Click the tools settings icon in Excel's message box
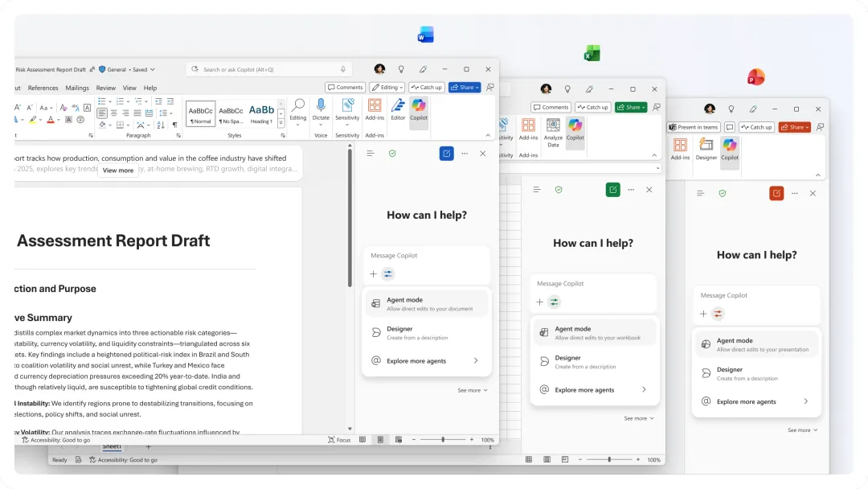Viewport: 868px width, 489px height. (554, 302)
